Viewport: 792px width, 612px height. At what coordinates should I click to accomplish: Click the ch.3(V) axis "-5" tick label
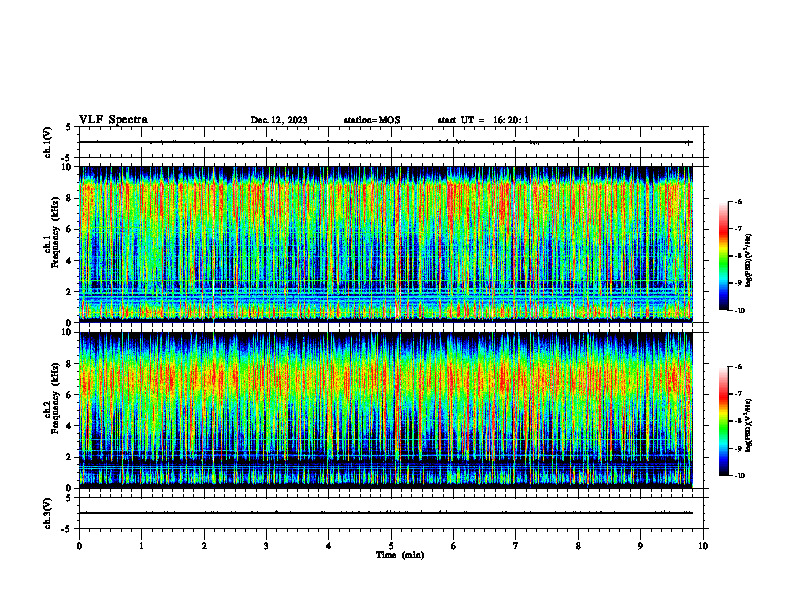click(x=68, y=529)
